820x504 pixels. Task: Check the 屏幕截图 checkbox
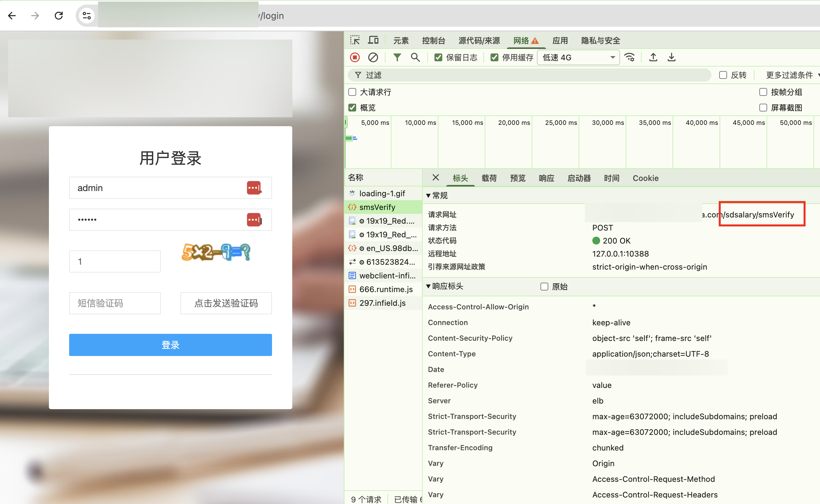click(x=763, y=108)
